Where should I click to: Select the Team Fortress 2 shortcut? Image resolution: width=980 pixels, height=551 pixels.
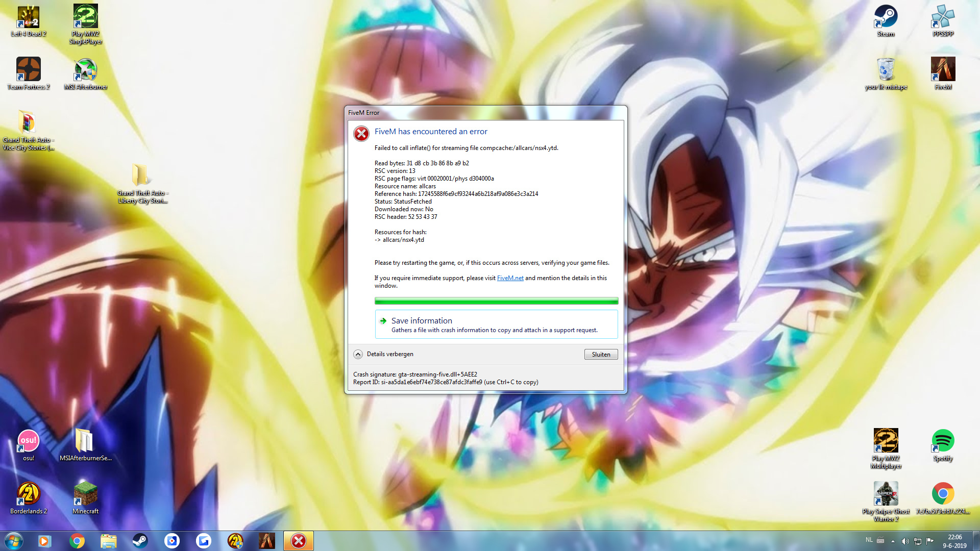coord(29,70)
